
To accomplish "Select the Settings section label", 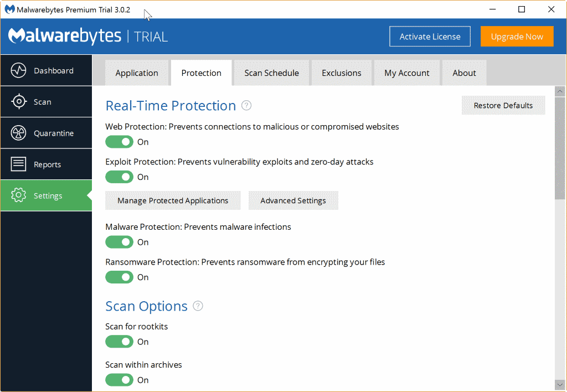I will click(48, 195).
